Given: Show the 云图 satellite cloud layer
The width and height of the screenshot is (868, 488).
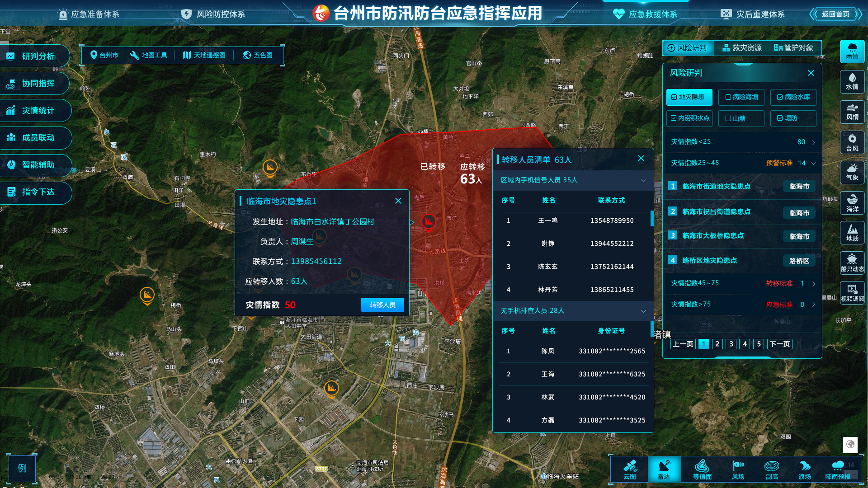Looking at the screenshot, I should point(630,469).
